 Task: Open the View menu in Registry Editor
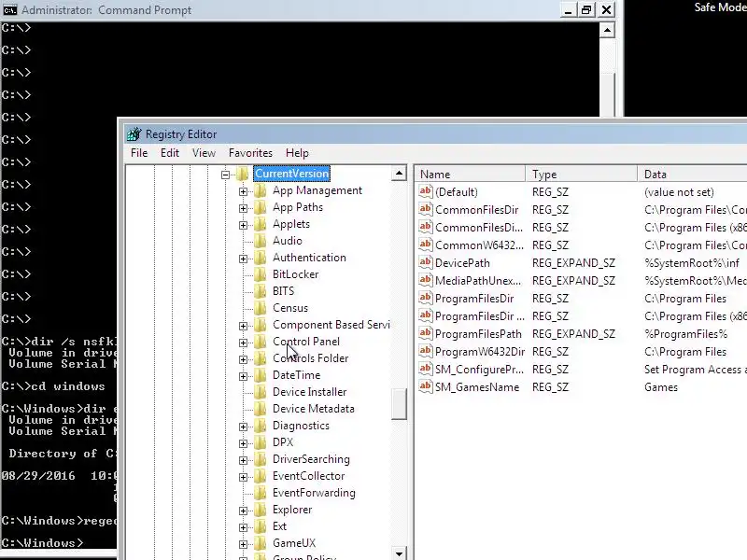204,153
